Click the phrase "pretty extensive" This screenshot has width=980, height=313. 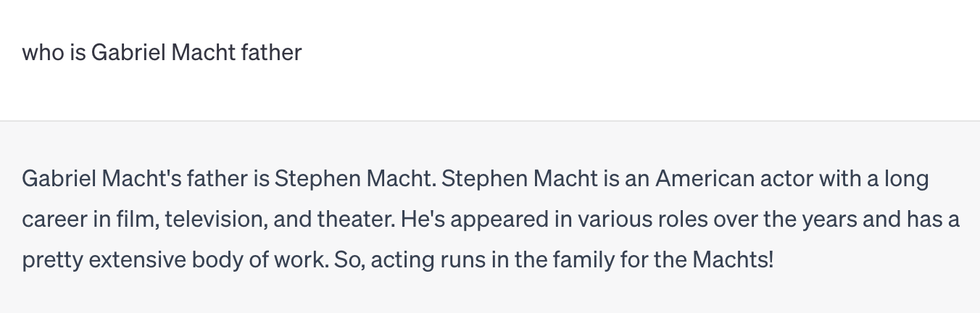click(104, 259)
